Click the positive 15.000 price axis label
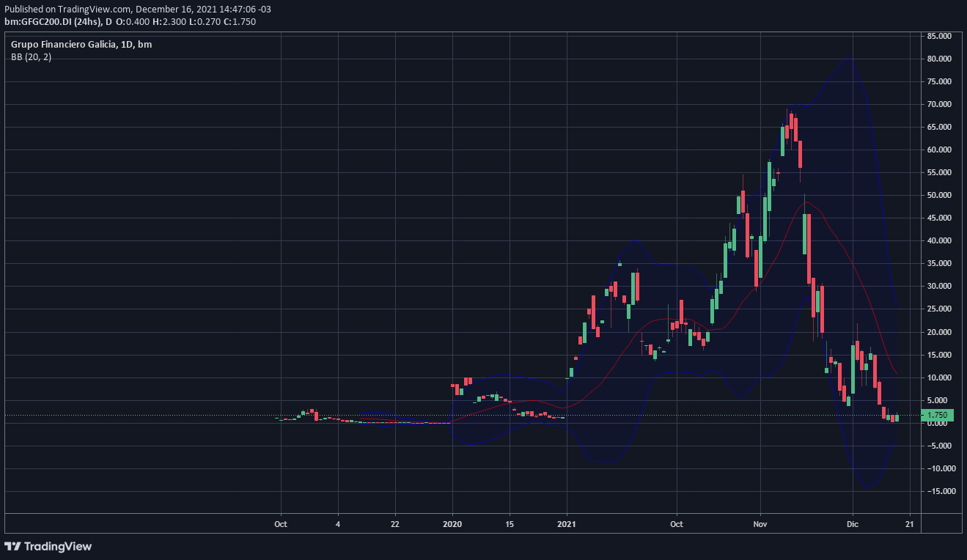Viewport: 967px width, 560px height. [940, 355]
